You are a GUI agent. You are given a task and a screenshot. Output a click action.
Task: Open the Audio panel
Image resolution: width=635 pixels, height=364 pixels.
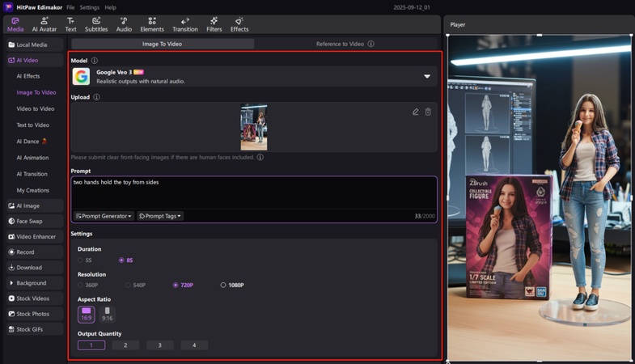[x=124, y=25]
